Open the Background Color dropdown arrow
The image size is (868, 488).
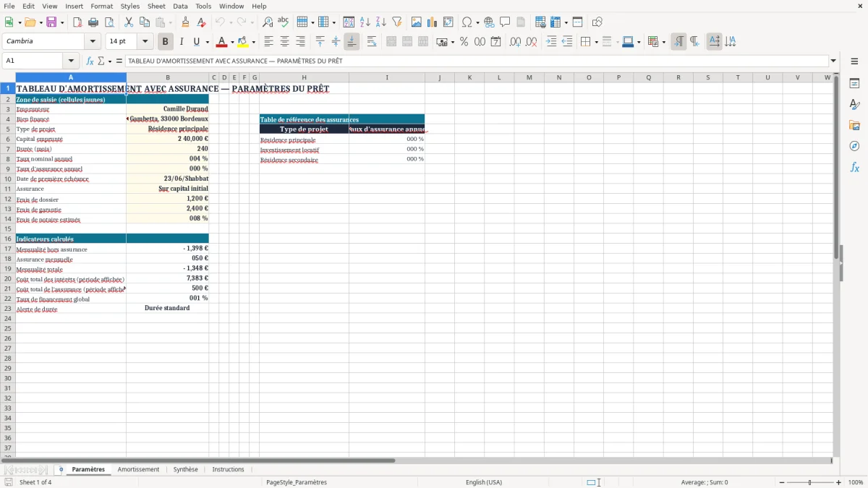coord(253,42)
